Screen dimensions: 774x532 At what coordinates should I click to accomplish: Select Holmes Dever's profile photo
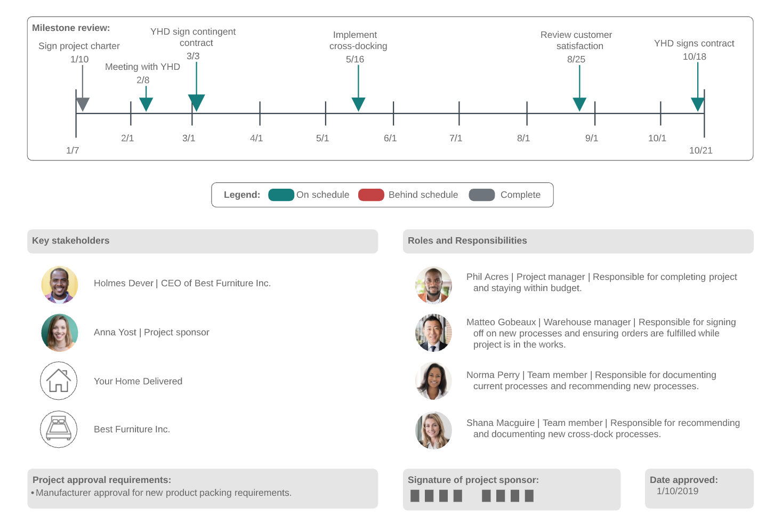coord(60,285)
